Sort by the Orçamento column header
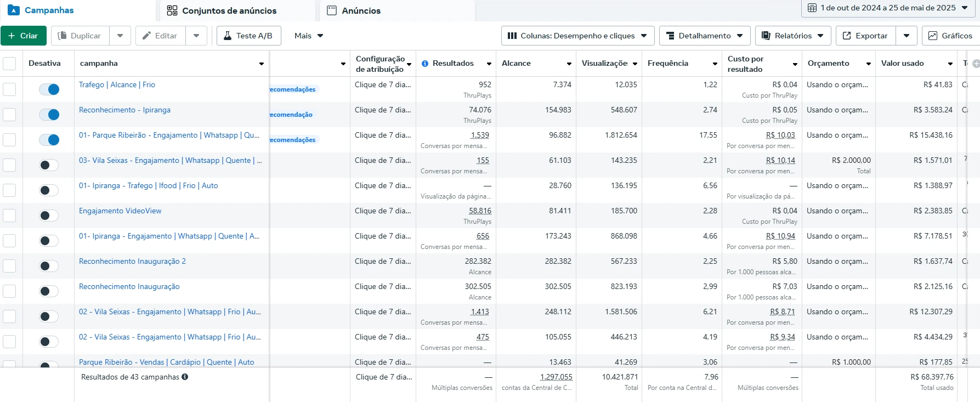 (x=828, y=63)
